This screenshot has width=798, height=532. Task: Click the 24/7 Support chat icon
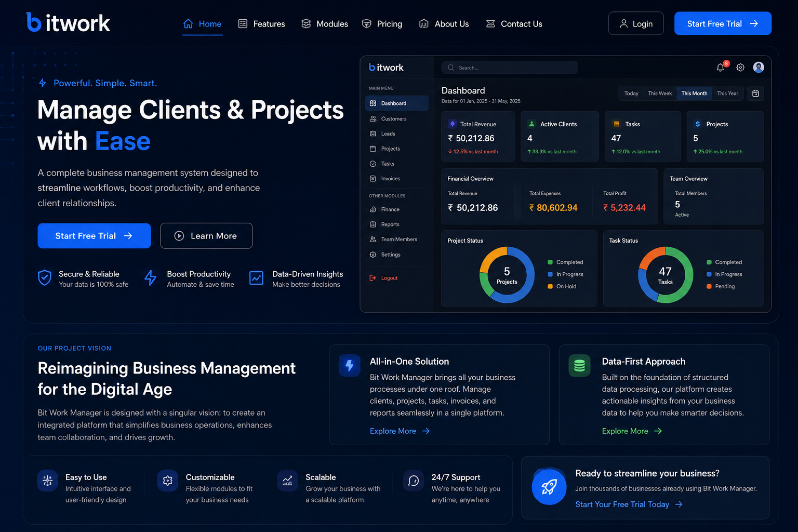(414, 481)
